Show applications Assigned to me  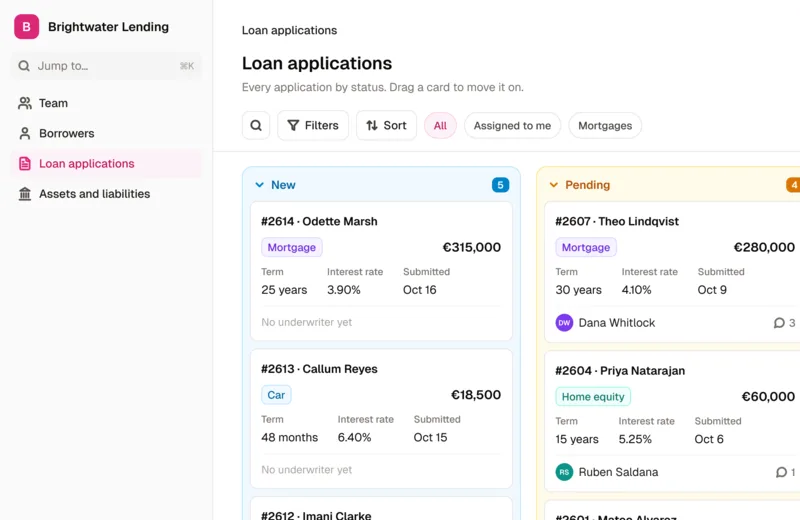click(512, 126)
